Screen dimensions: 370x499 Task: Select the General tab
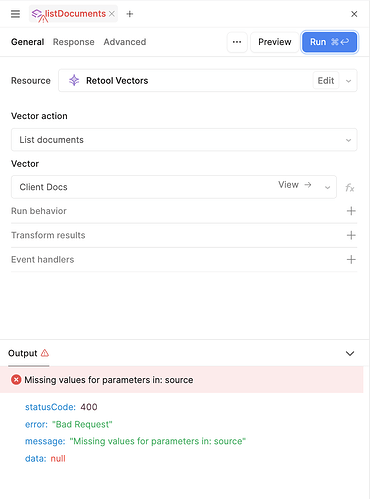point(28,42)
